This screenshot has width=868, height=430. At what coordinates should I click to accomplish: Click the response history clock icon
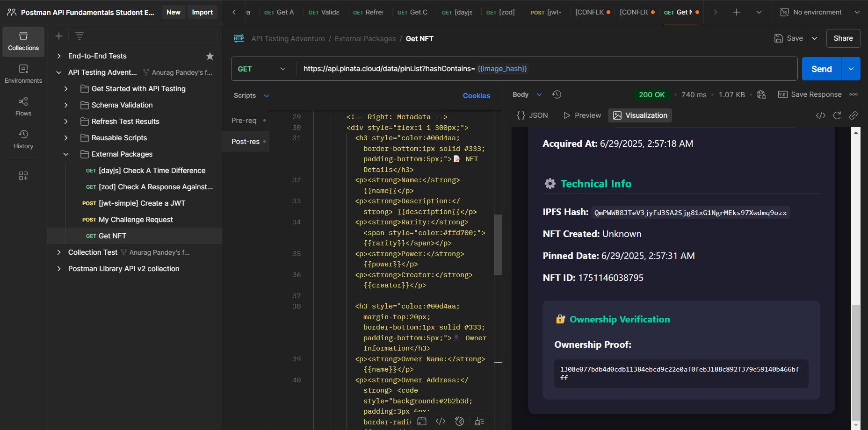click(x=557, y=94)
